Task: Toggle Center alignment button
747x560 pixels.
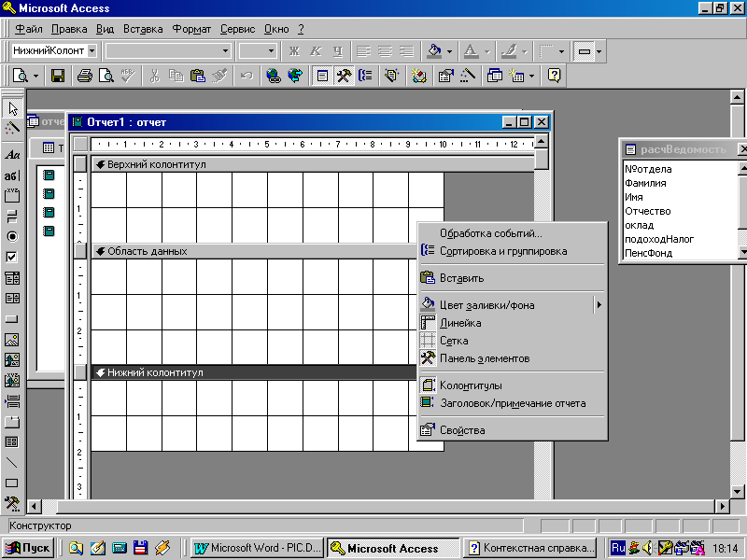Action: [385, 51]
